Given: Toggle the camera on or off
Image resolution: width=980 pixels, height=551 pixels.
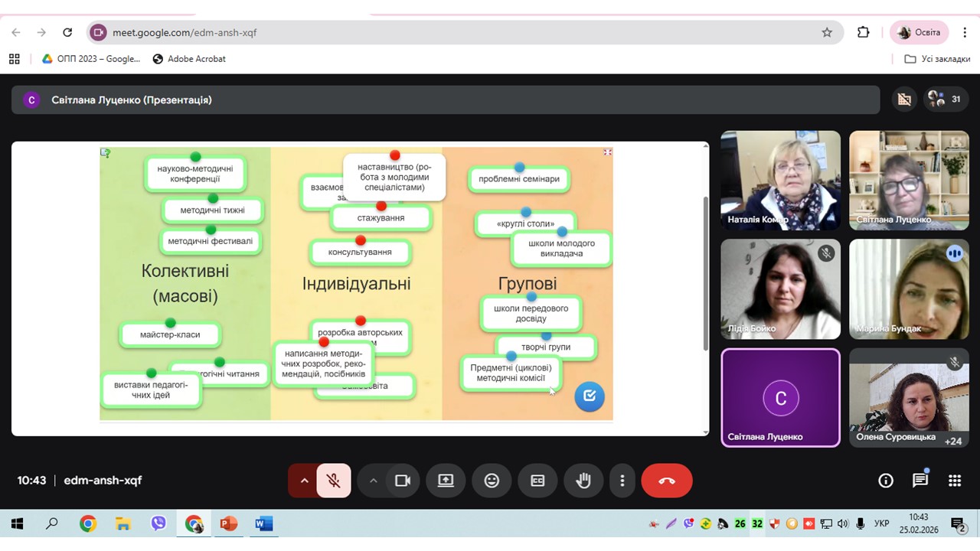Looking at the screenshot, I should (x=403, y=481).
